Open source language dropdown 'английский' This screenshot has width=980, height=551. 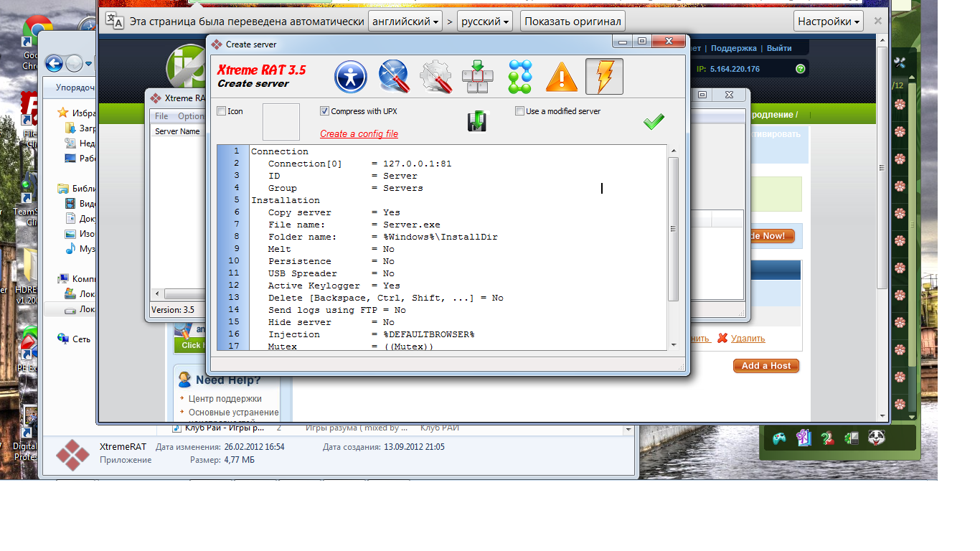click(x=405, y=22)
